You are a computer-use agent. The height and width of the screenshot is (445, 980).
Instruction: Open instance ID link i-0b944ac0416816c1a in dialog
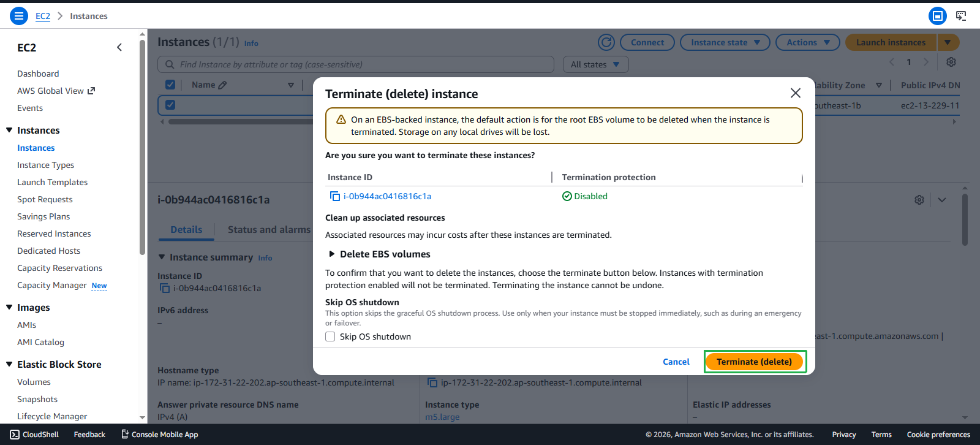click(387, 196)
